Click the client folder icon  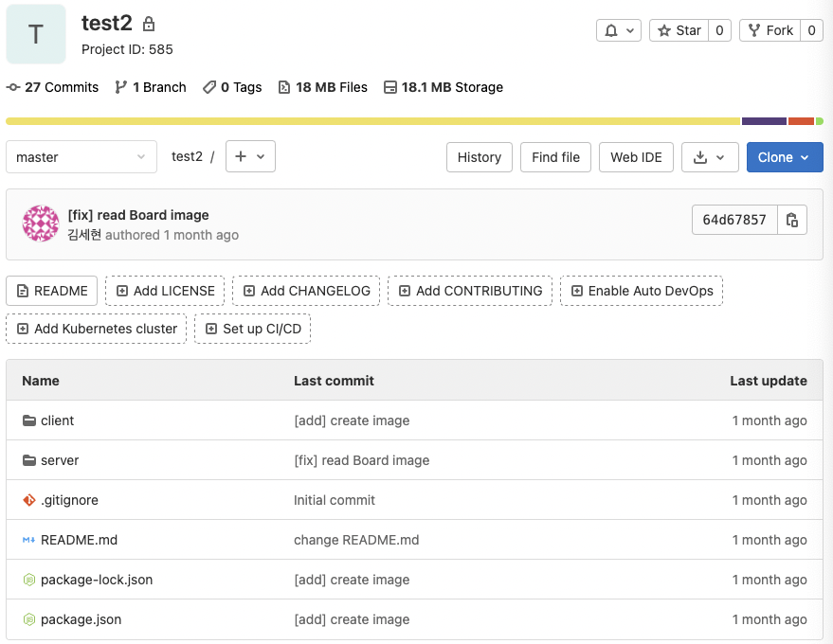(29, 420)
